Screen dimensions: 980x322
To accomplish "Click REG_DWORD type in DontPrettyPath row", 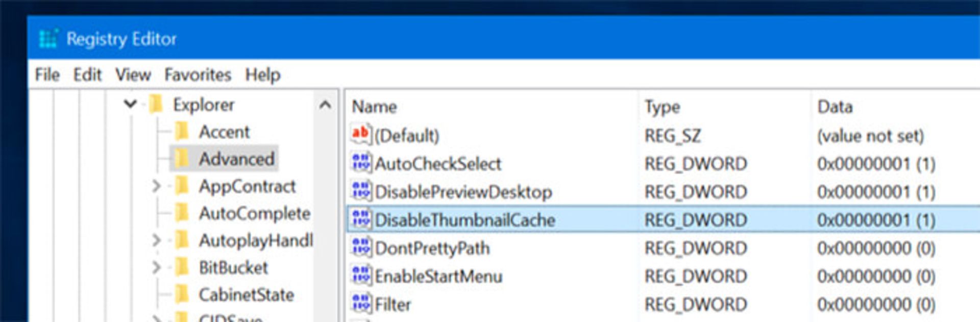I will [x=696, y=249].
